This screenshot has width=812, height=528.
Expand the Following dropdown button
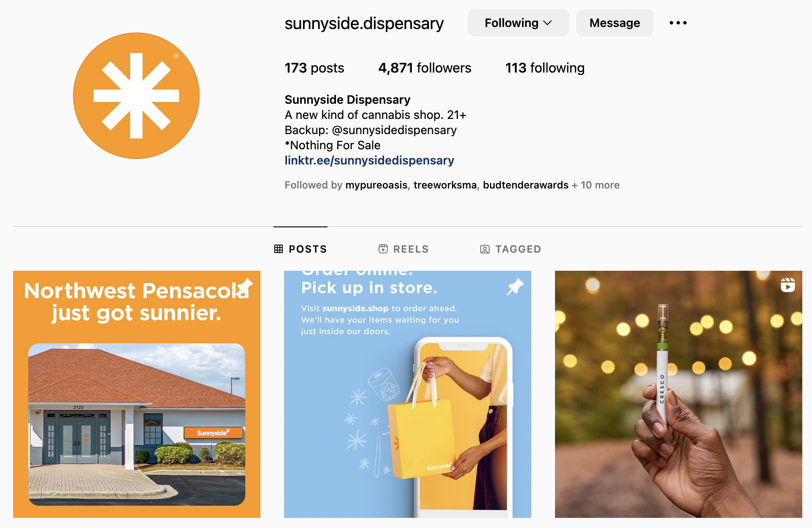click(518, 23)
